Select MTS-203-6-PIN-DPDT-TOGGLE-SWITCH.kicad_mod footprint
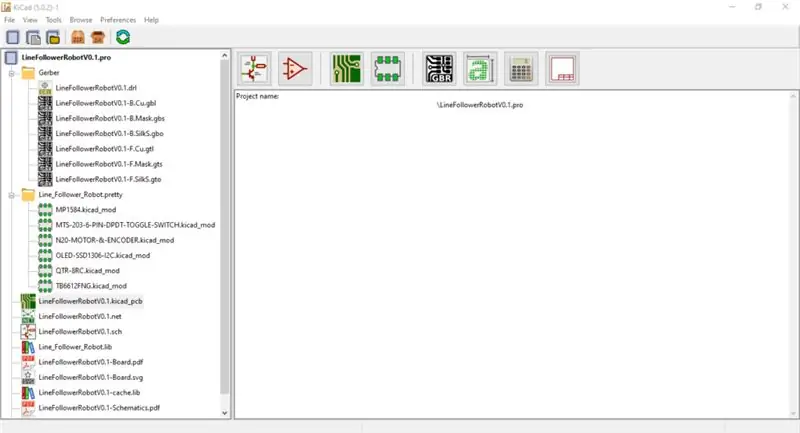 click(135, 225)
